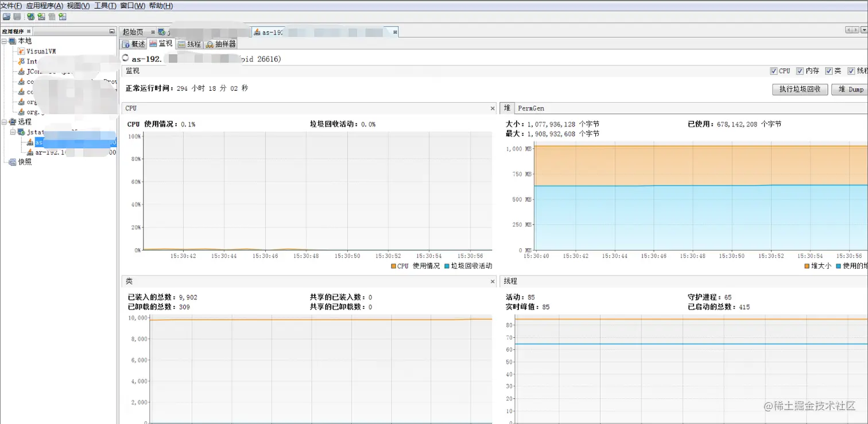
Task: Switch to the 线程 tab
Action: pos(189,44)
